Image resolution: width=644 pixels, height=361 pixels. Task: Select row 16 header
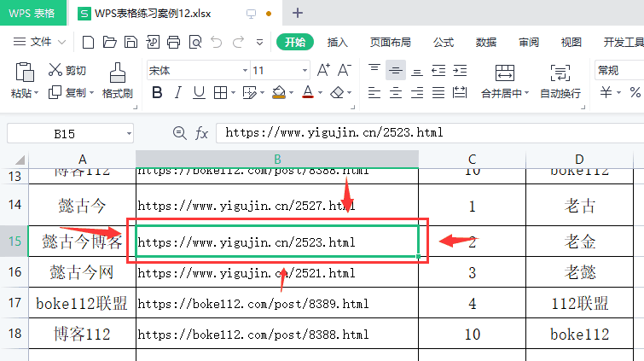pyautogui.click(x=15, y=271)
